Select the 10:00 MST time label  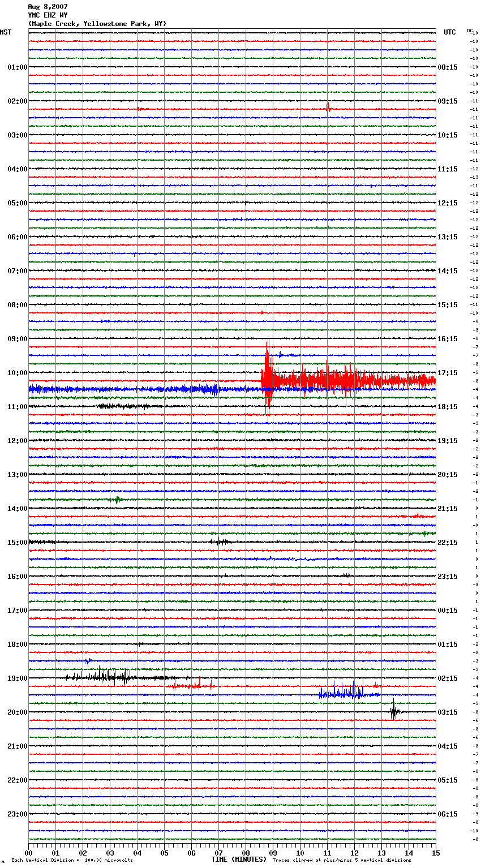click(17, 373)
